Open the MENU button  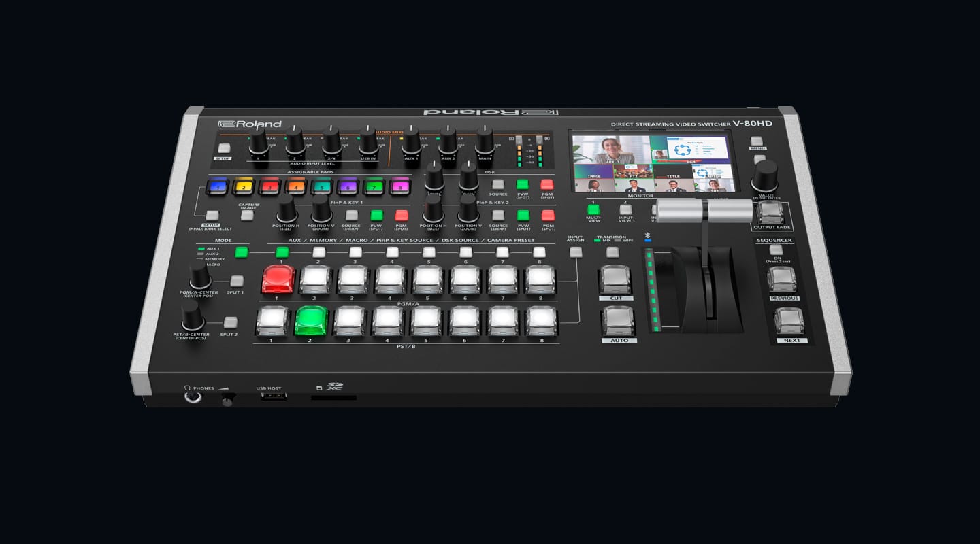click(x=757, y=141)
